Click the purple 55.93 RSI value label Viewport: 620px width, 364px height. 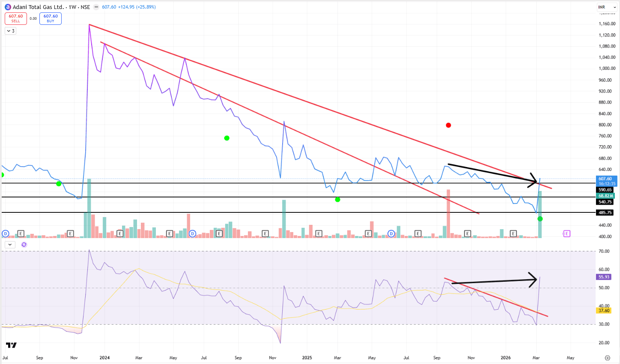(x=604, y=277)
